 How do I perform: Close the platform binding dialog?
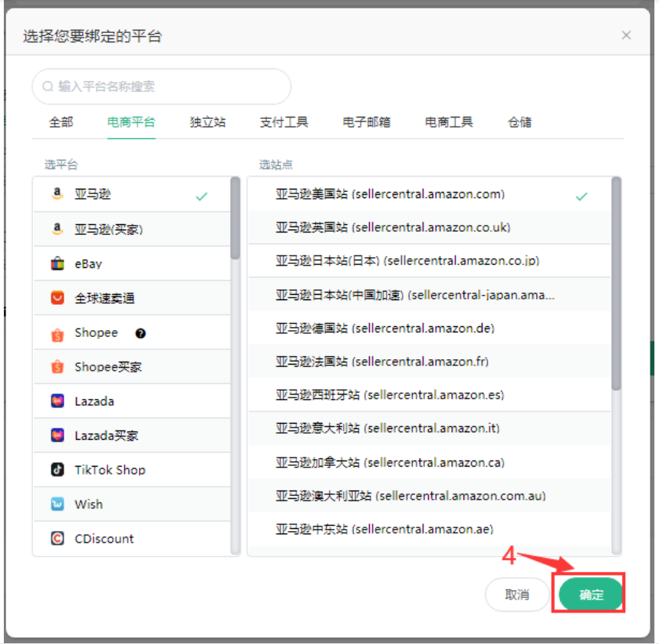point(626,35)
